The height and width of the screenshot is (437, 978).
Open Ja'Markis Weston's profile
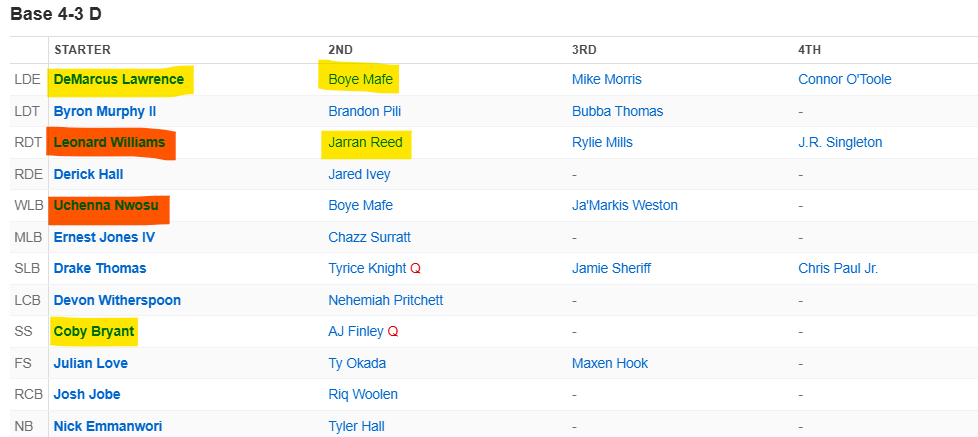pyautogui.click(x=625, y=205)
